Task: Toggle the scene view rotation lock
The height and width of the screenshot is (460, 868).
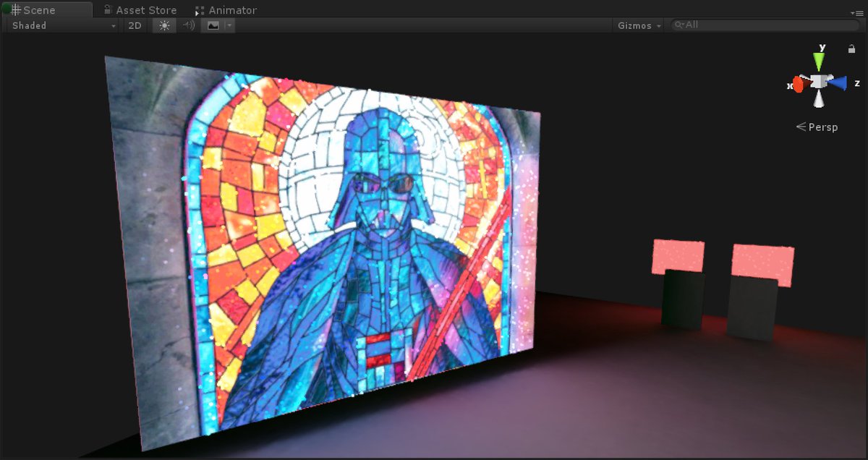Action: click(851, 49)
